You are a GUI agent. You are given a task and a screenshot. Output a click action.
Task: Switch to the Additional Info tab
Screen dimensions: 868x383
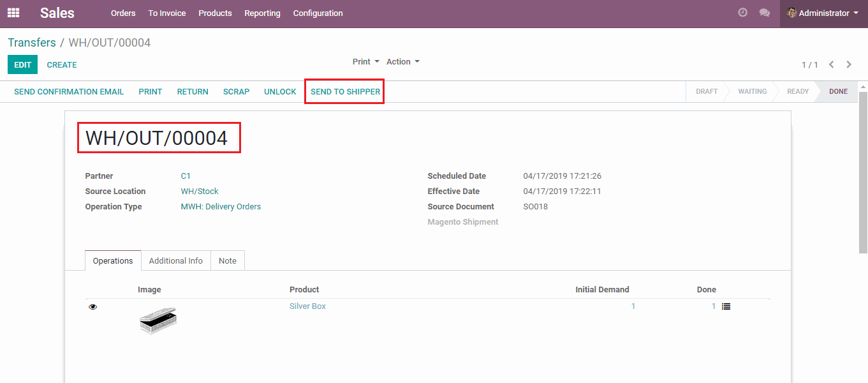pos(175,260)
